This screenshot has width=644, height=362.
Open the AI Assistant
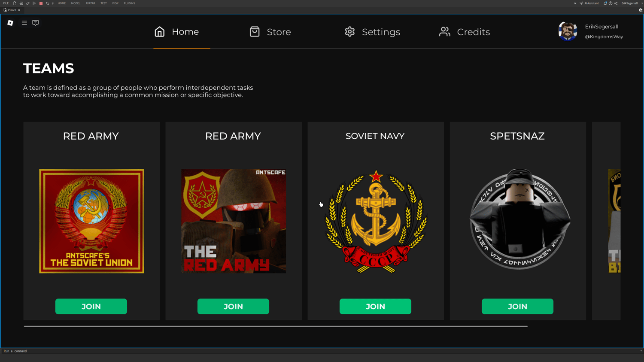[589, 3]
